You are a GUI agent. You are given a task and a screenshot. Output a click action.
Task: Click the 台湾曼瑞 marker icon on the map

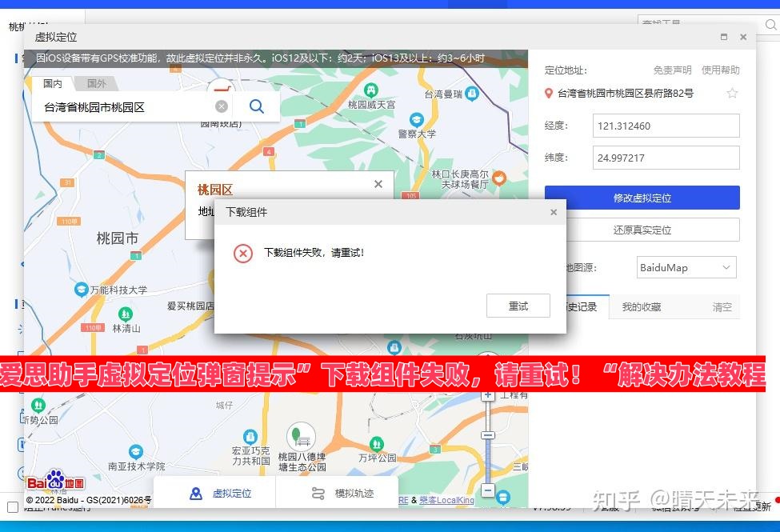471,93
